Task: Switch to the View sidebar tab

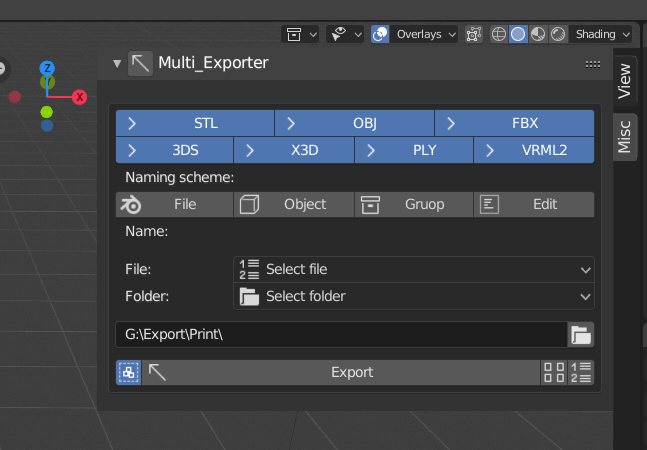Action: (625, 80)
